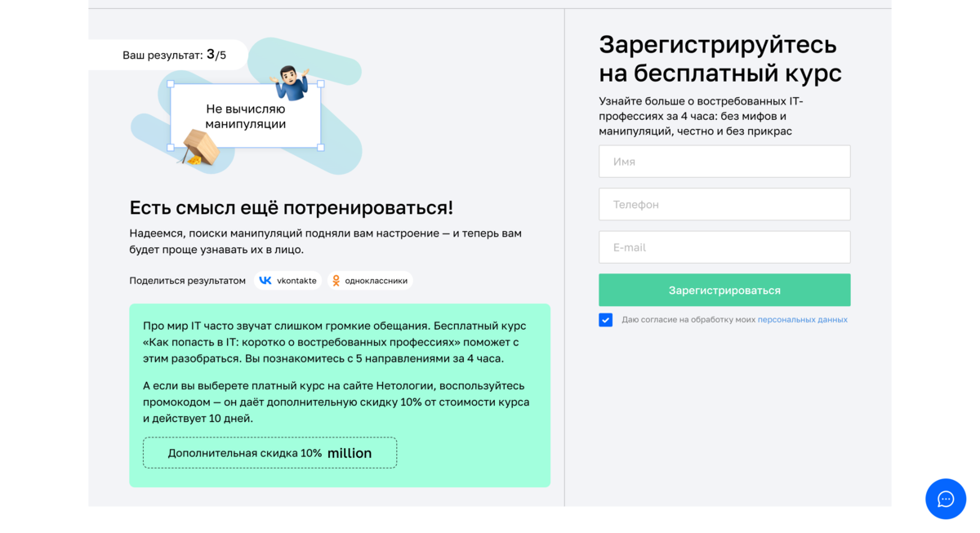980x533 pixels.
Task: Click the 'Не вычисляю манипуляции' answer card
Action: 245,115
